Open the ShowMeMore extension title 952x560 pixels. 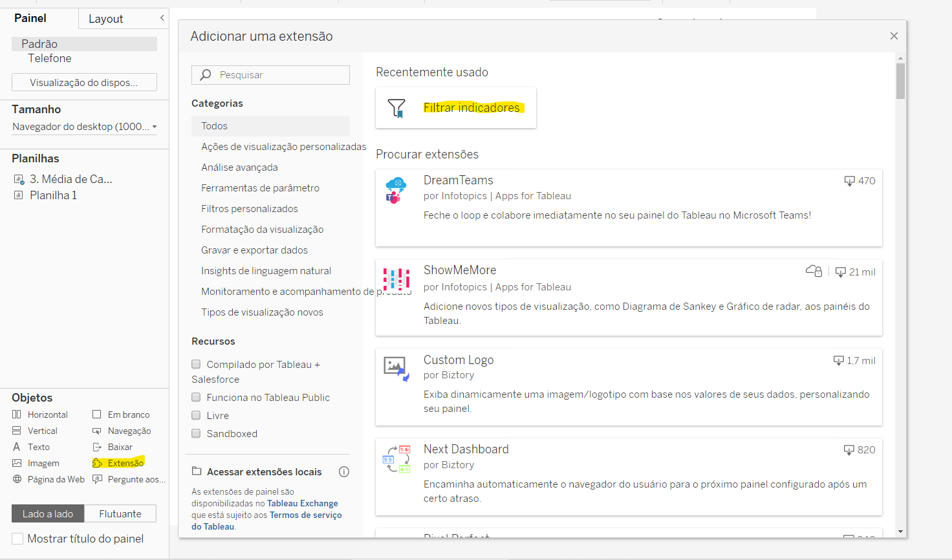(x=460, y=270)
